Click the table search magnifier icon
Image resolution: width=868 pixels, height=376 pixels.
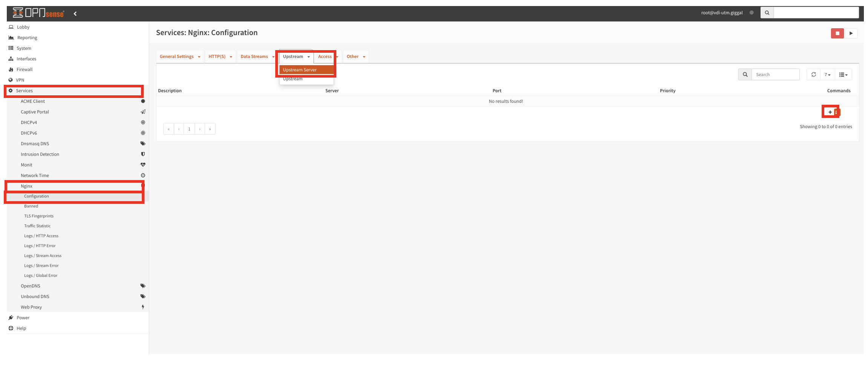pos(745,75)
